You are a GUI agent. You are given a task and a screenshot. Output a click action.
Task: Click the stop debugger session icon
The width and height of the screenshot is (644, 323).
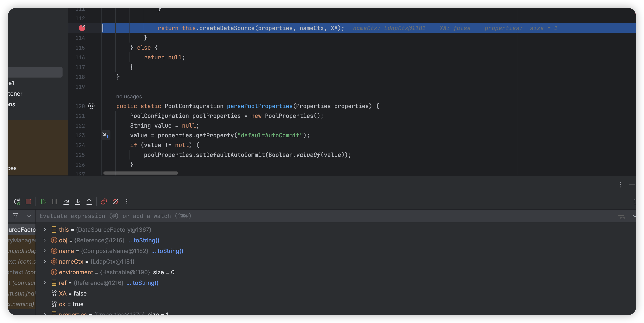(x=28, y=201)
